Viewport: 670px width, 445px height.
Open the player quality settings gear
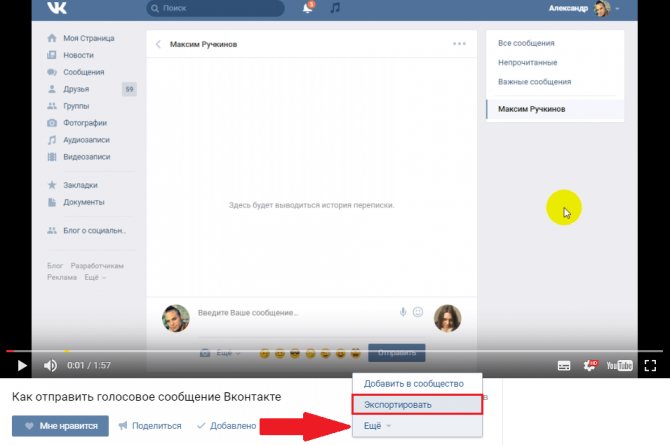[x=590, y=365]
